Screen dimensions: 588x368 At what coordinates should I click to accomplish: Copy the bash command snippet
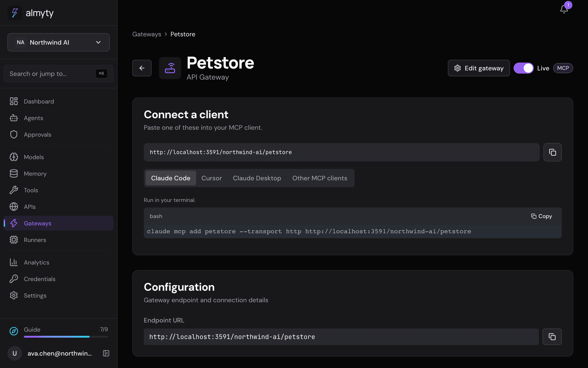coord(541,216)
